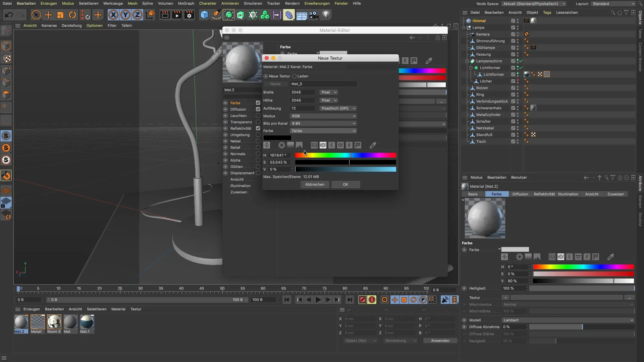This screenshot has height=362, width=644.
Task: Search objects with magnifier icon
Action: 613,12
